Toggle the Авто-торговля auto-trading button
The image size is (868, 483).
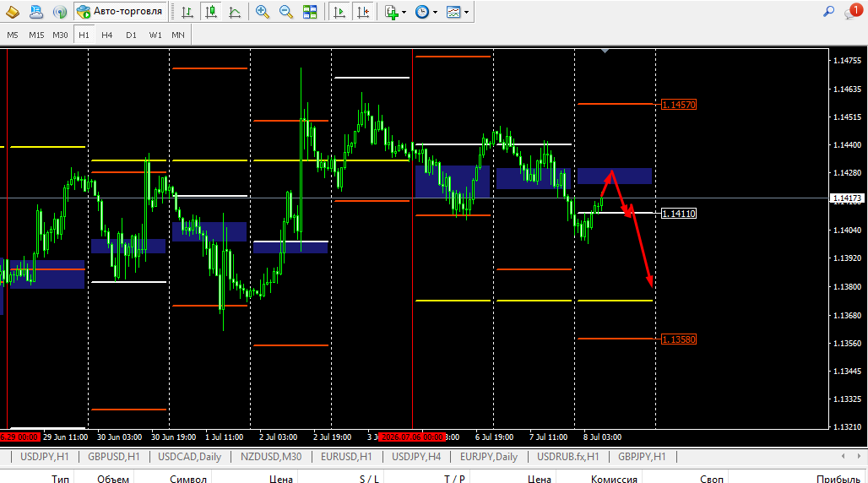(x=120, y=11)
